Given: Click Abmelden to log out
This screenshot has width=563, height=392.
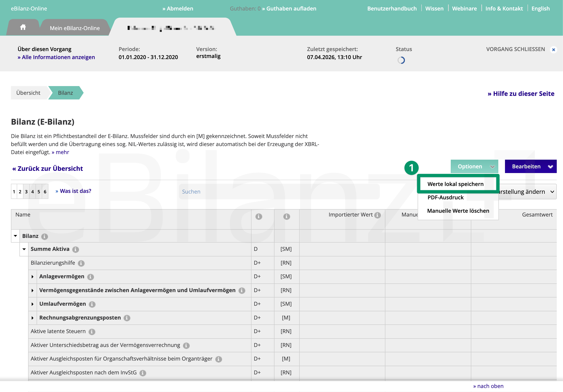Looking at the screenshot, I should point(178,8).
